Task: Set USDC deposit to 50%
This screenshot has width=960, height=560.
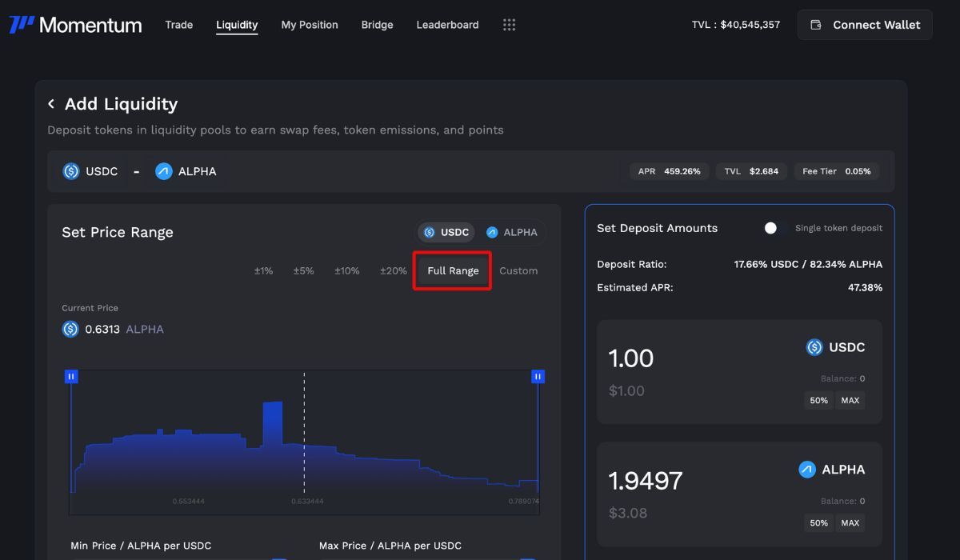Action: (818, 400)
